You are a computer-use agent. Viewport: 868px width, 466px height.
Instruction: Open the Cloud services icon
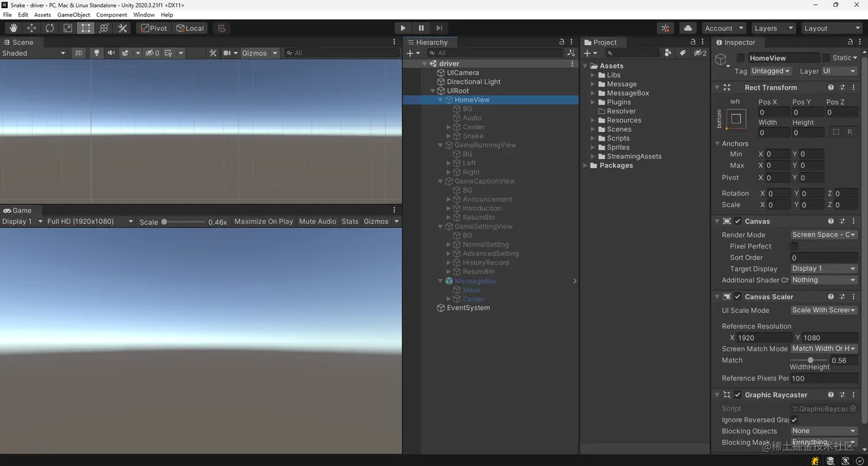pyautogui.click(x=687, y=28)
